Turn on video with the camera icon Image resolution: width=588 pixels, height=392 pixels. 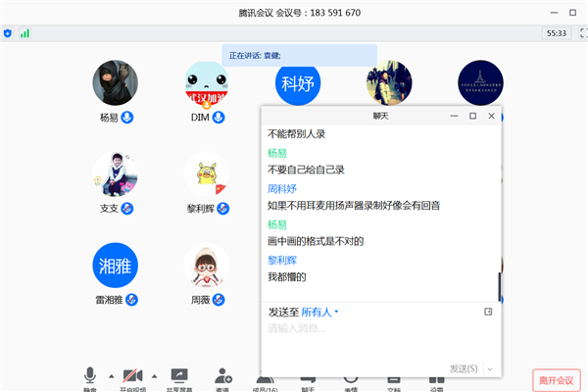pyautogui.click(x=132, y=375)
